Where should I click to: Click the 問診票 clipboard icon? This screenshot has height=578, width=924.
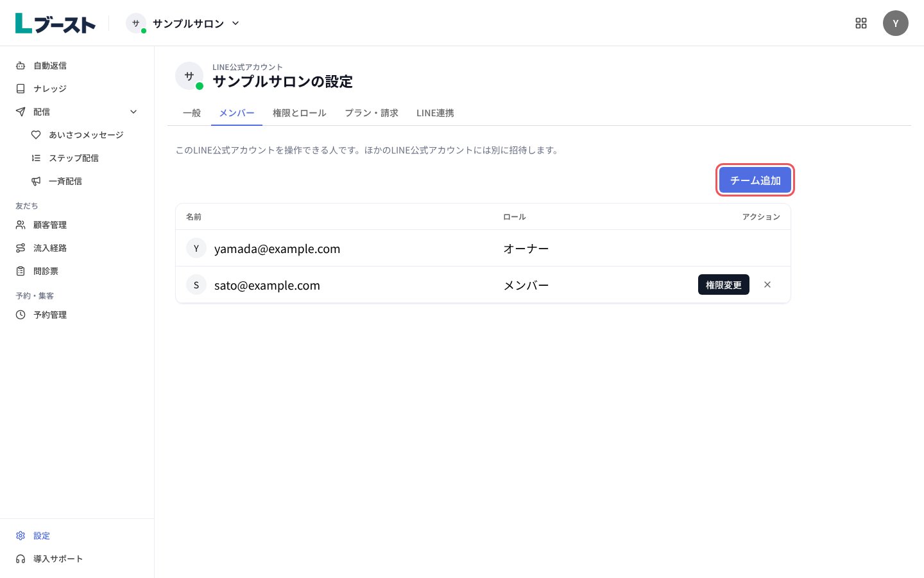[x=21, y=271]
